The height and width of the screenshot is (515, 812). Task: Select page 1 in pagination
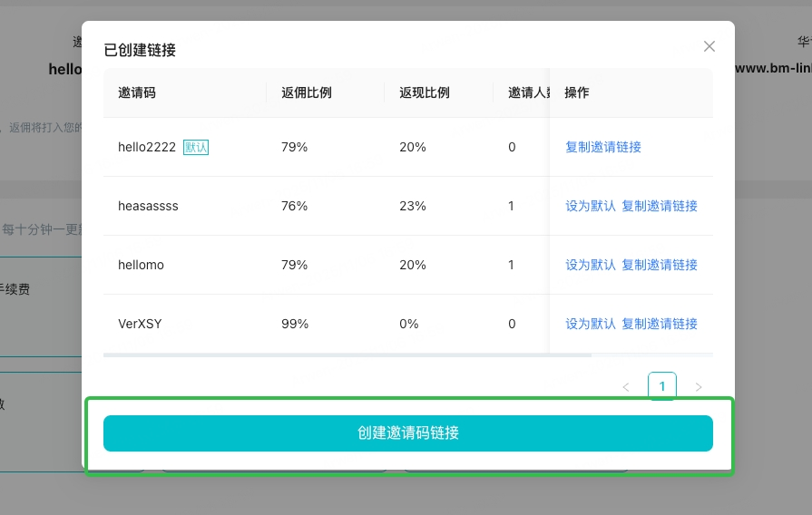(662, 386)
